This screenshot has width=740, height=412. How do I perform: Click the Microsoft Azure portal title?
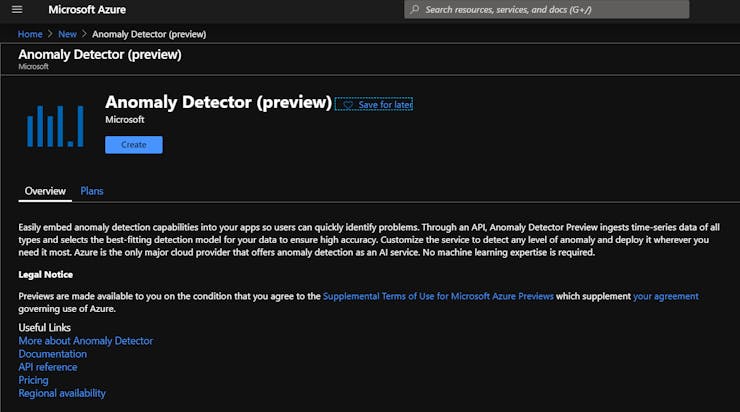[87, 9]
